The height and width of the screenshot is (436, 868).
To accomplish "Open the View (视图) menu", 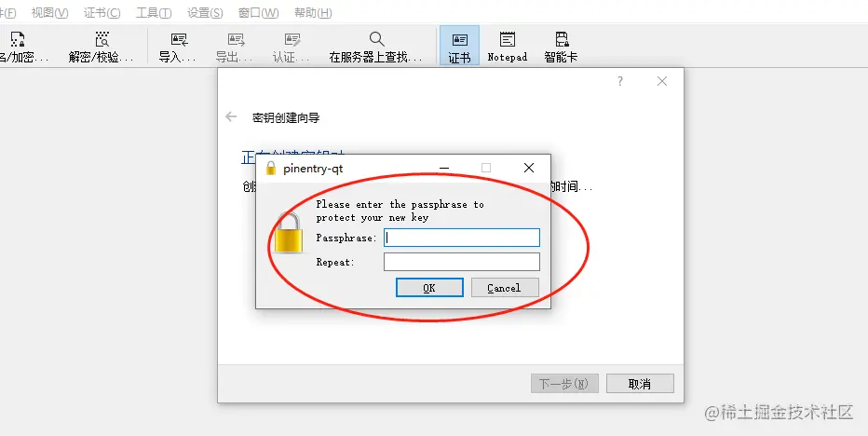I will (x=49, y=12).
